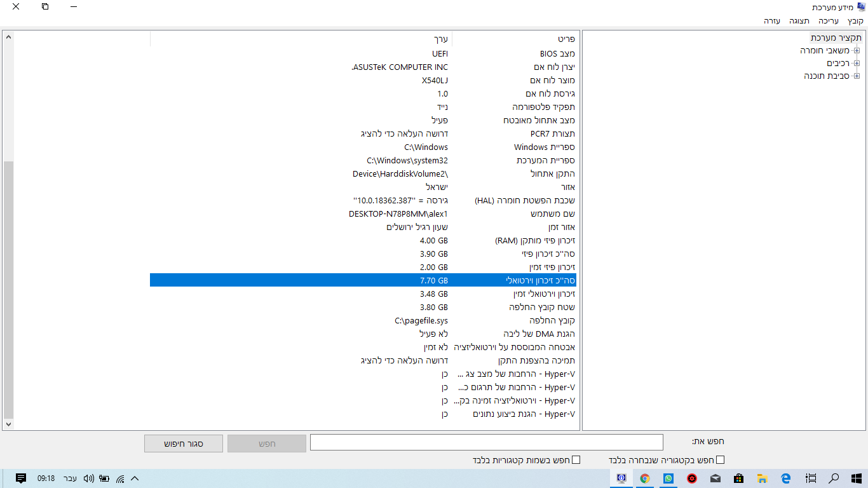Open the 'תצוגה' menu

[799, 21]
